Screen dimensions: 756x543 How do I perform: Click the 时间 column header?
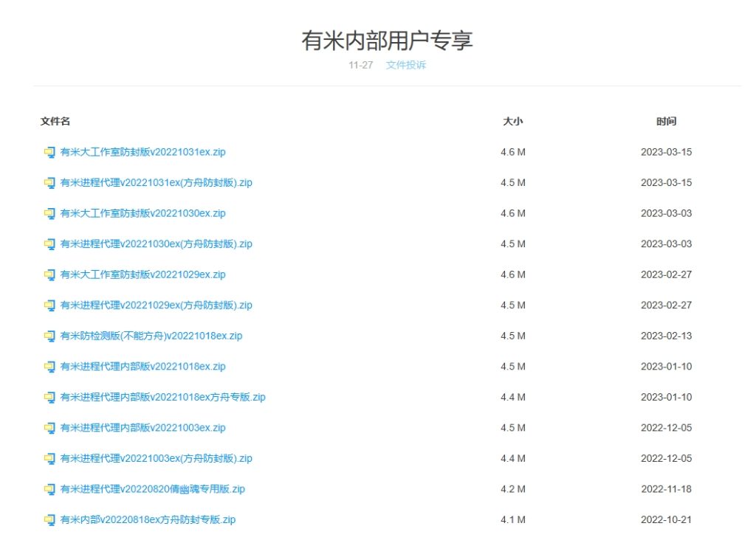pyautogui.click(x=667, y=122)
